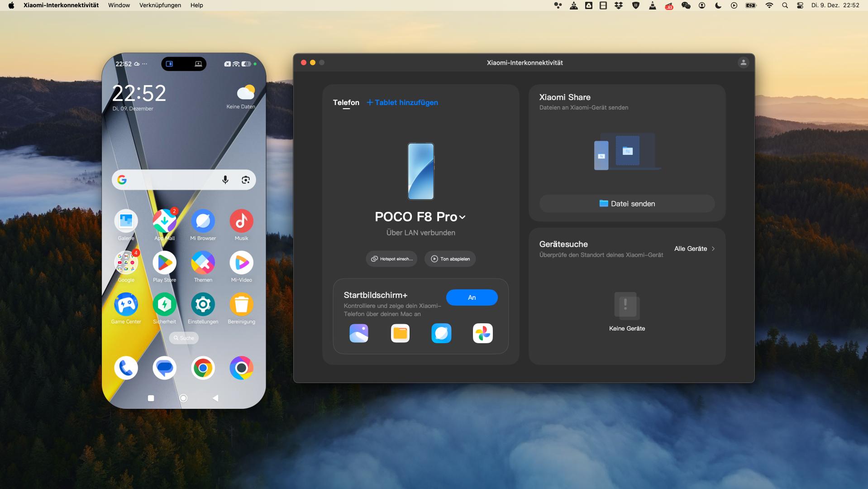Tap the Android back navigation button
Viewport: 868px width, 489px height.
point(215,398)
